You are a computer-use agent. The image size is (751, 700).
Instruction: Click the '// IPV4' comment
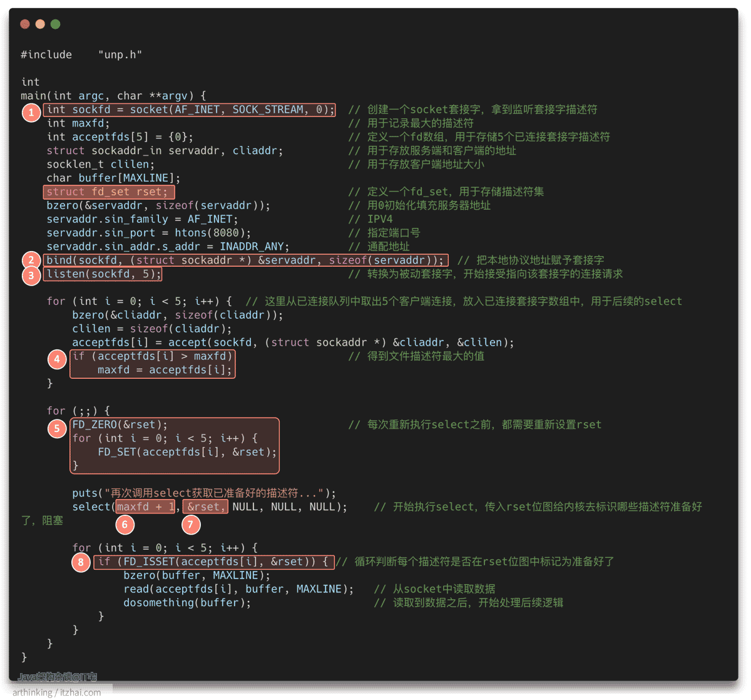coord(370,219)
